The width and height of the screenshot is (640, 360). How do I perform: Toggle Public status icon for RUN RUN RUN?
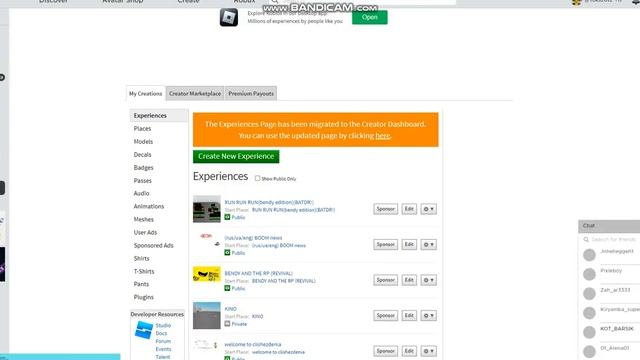227,217
